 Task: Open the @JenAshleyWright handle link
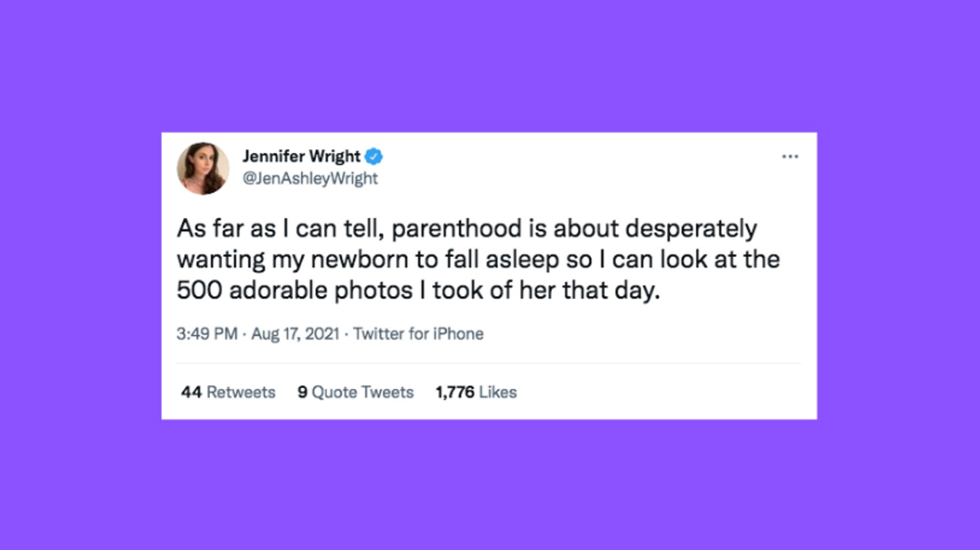tap(310, 179)
